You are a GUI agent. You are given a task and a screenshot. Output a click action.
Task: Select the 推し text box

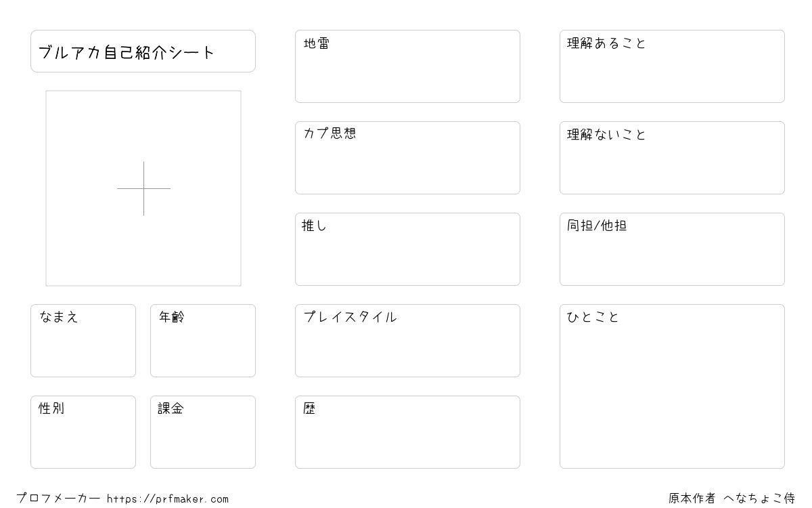pyautogui.click(x=407, y=249)
